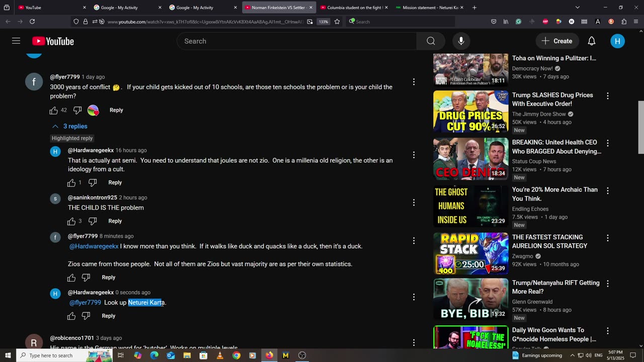Image resolution: width=644 pixels, height=362 pixels.
Task: Bookmark this page with the star icon
Action: coord(337,22)
